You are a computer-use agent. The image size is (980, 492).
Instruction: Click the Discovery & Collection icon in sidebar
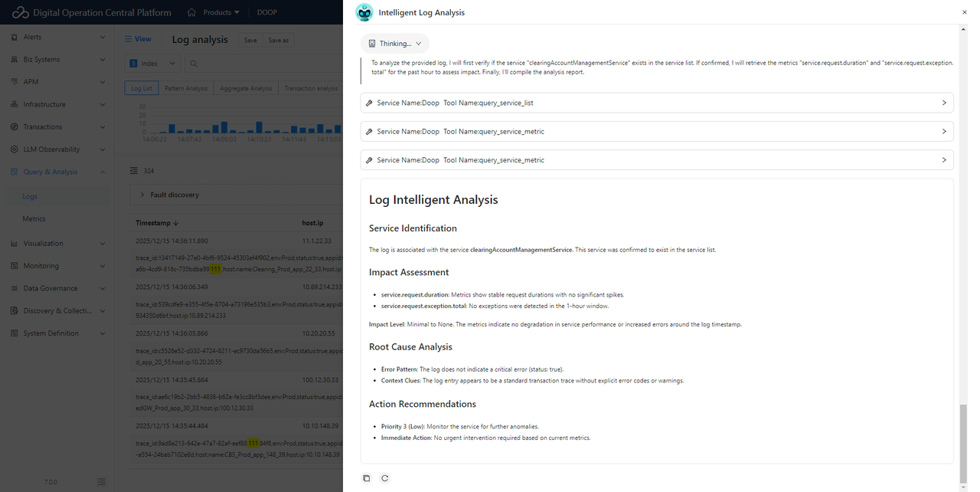point(15,310)
